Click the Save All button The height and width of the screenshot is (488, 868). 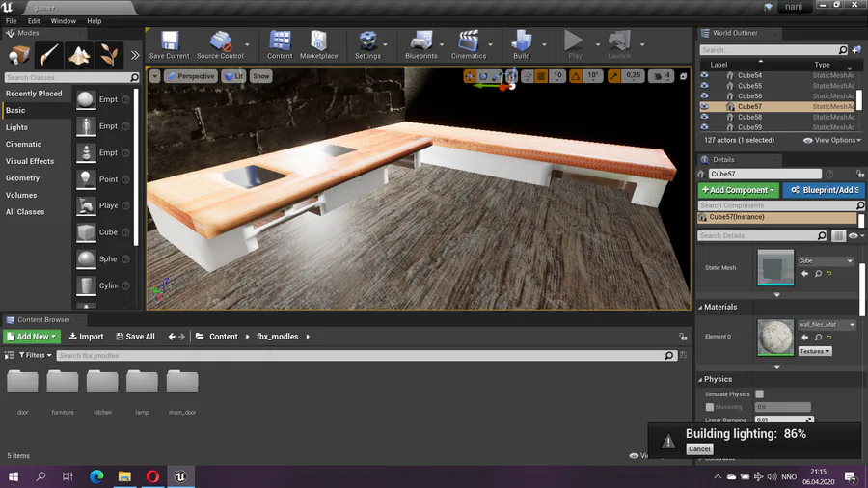(135, 337)
